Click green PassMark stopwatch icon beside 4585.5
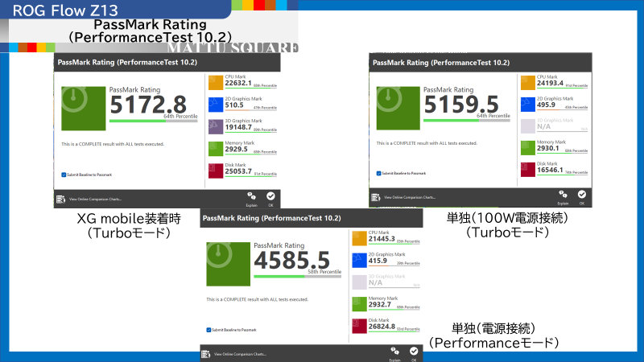 (x=228, y=264)
